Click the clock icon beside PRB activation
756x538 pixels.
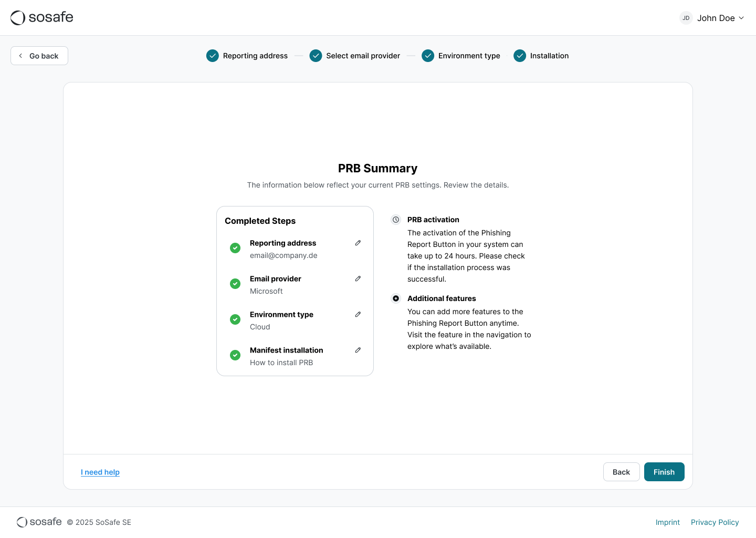click(396, 220)
